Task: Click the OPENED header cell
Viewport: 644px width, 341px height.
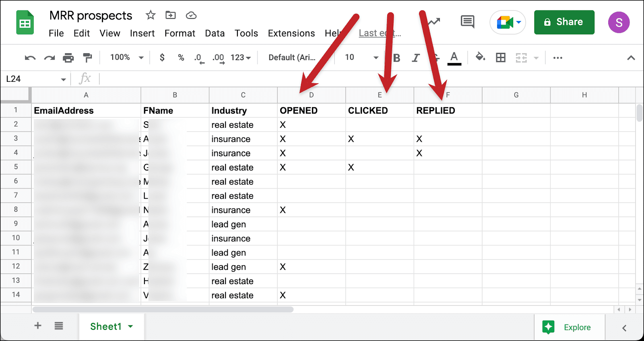Action: (312, 110)
